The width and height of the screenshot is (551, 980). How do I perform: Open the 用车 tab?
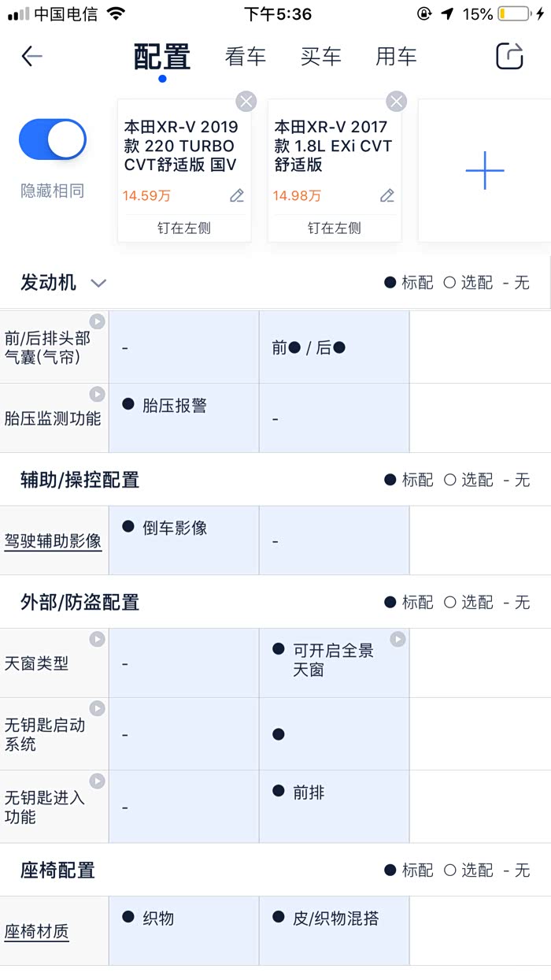tap(396, 57)
